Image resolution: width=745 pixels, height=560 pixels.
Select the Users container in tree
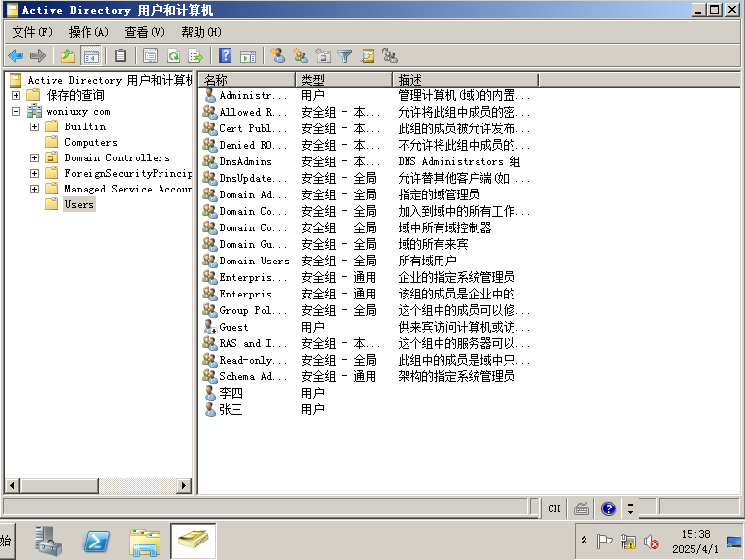tap(80, 205)
